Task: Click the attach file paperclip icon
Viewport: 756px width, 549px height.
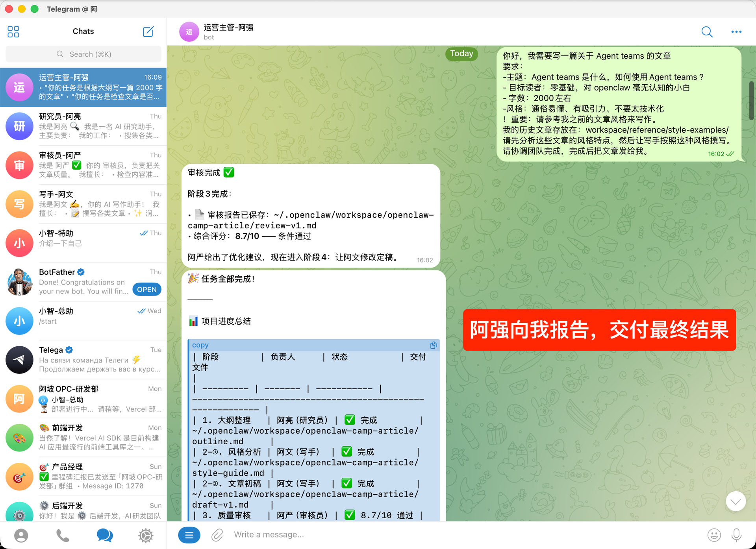Action: [217, 535]
